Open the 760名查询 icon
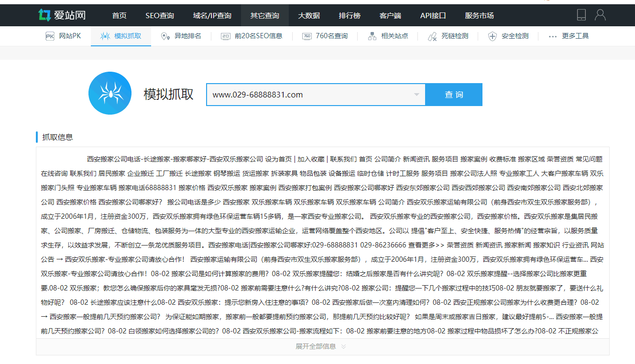Viewport: 635px width, 364px height. tap(307, 36)
